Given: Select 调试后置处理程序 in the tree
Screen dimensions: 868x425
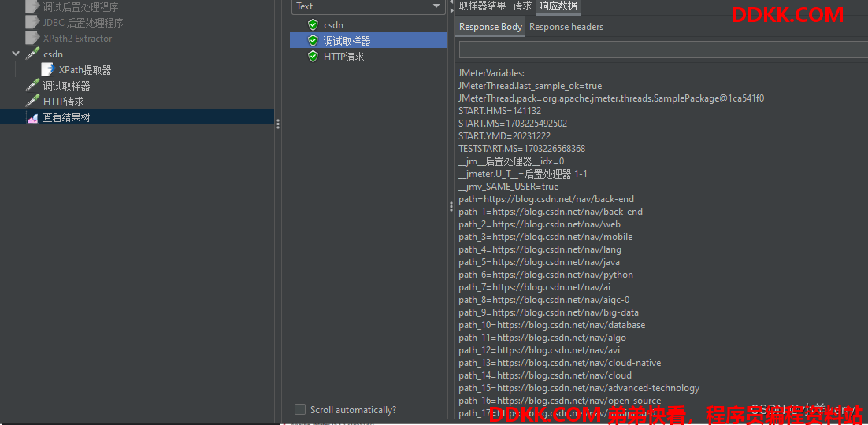Looking at the screenshot, I should pos(81,7).
